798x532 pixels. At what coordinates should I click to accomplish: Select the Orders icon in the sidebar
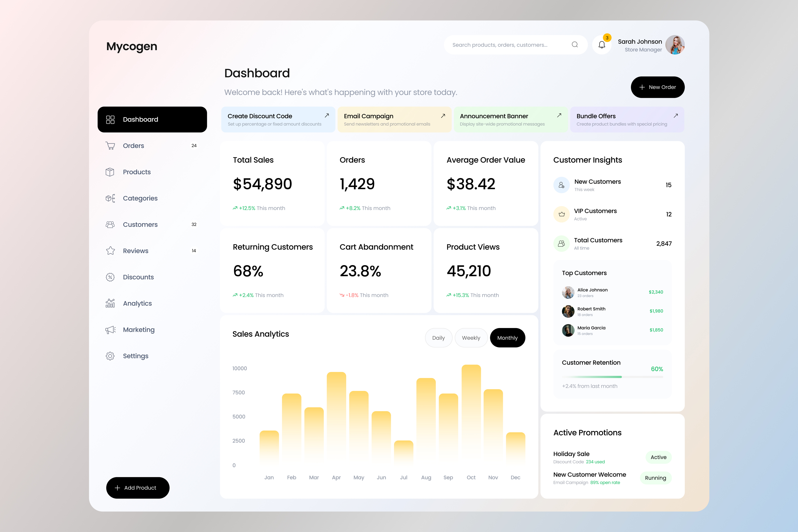[x=110, y=146]
